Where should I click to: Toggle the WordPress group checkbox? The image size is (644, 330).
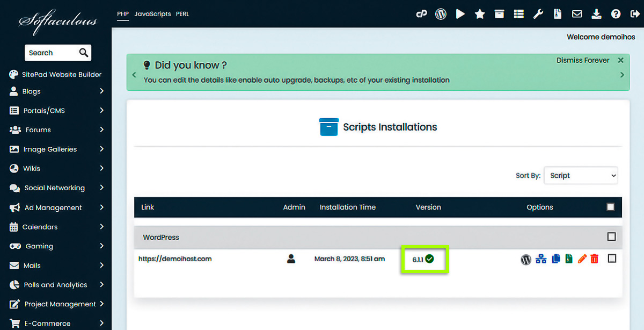click(612, 236)
